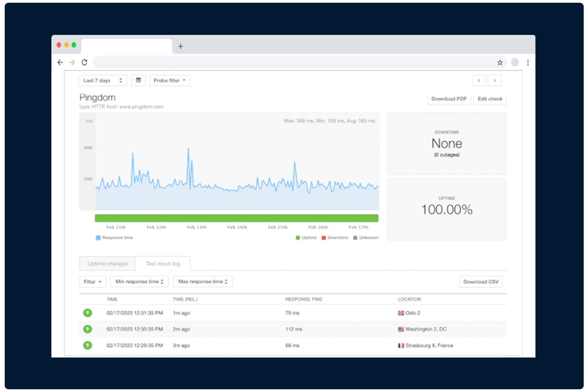Go to next period arrow
Image resolution: width=588 pixels, height=392 pixels.
(495, 80)
